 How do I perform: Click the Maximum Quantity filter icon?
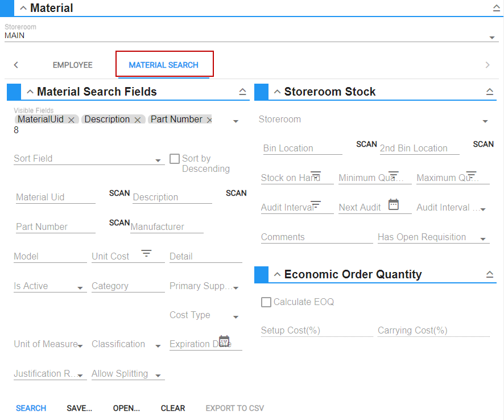pos(471,175)
